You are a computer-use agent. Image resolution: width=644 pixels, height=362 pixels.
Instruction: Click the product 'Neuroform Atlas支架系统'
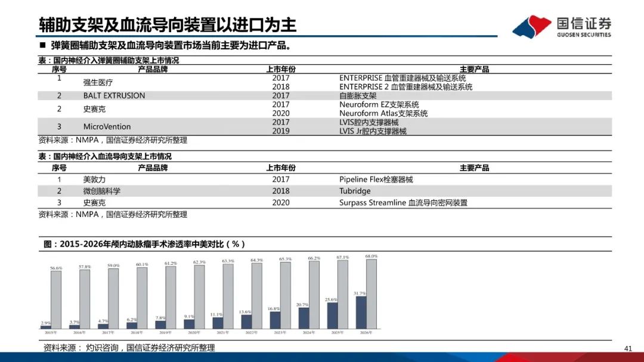tap(383, 113)
